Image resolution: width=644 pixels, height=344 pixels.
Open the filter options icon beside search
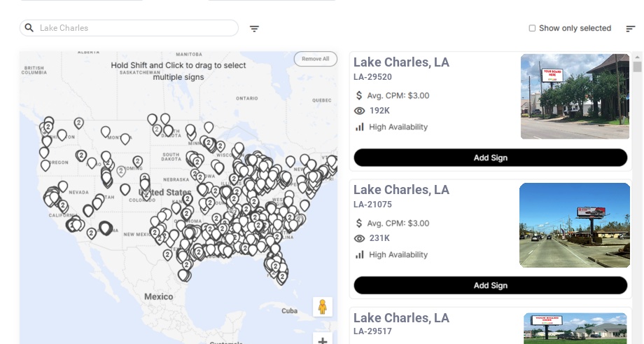point(254,29)
